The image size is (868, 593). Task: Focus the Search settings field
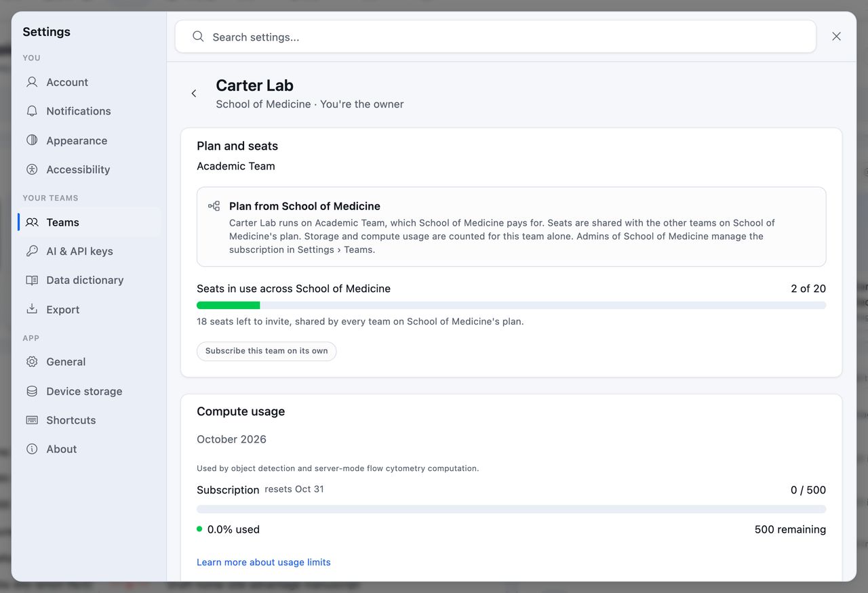(x=496, y=37)
